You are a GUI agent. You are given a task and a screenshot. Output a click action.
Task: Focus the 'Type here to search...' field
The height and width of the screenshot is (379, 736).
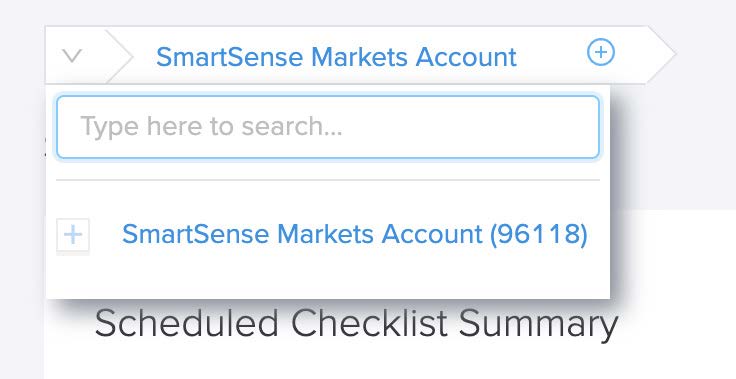(x=328, y=127)
